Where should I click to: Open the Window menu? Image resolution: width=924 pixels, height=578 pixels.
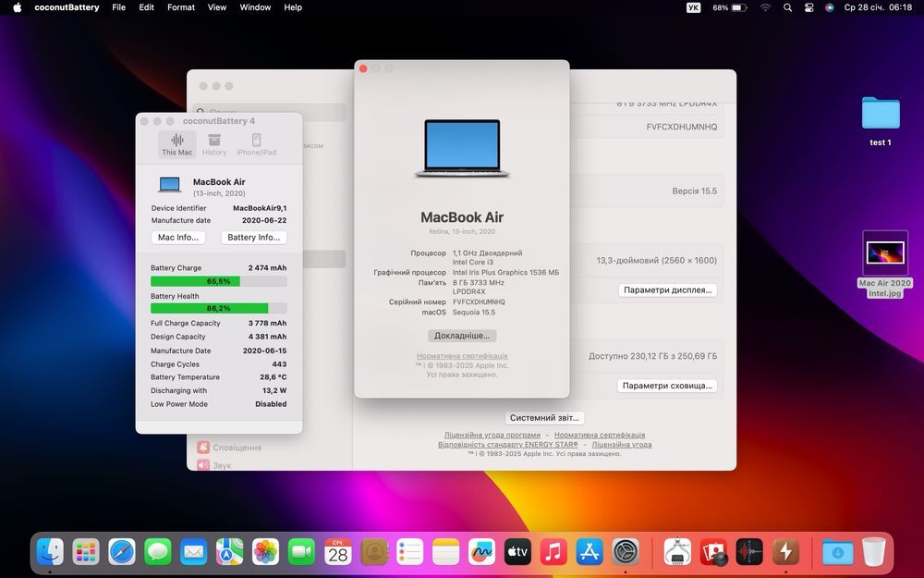click(255, 7)
